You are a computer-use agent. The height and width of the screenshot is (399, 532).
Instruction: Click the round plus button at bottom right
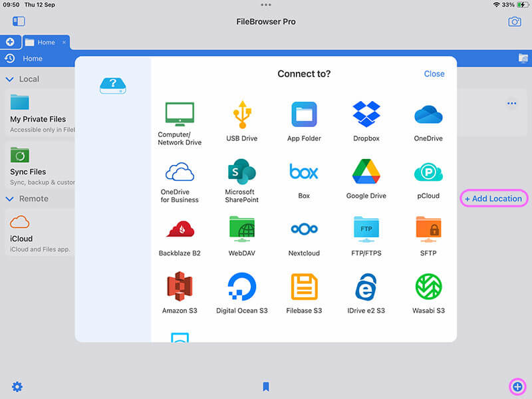tap(517, 386)
